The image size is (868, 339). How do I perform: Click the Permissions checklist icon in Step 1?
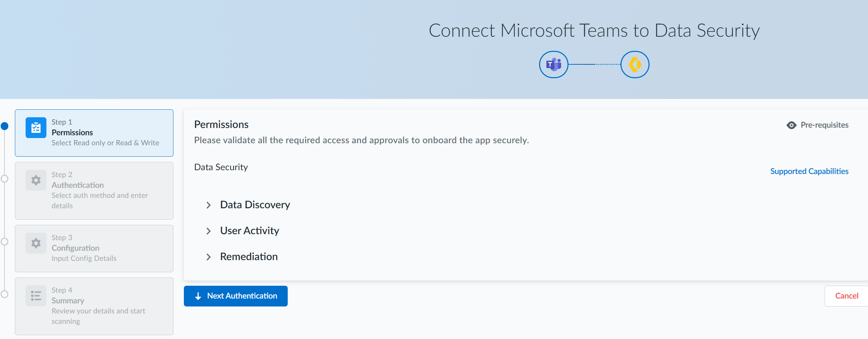pos(36,128)
